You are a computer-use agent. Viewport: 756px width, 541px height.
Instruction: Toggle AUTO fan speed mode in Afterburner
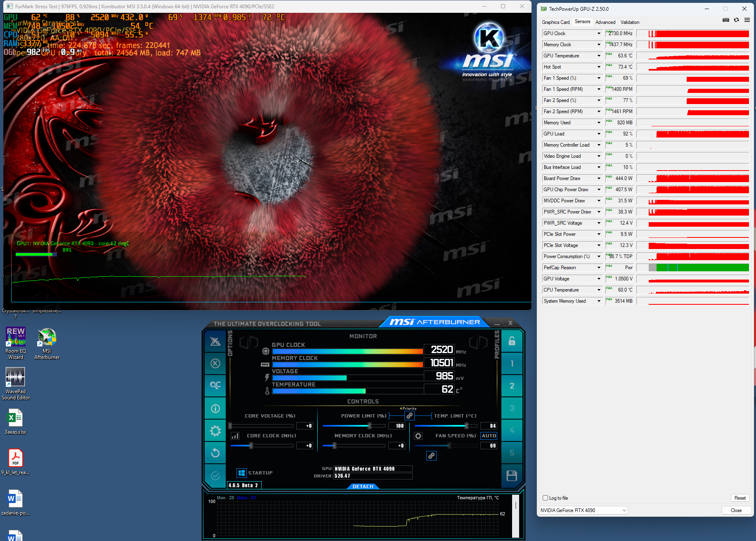489,436
